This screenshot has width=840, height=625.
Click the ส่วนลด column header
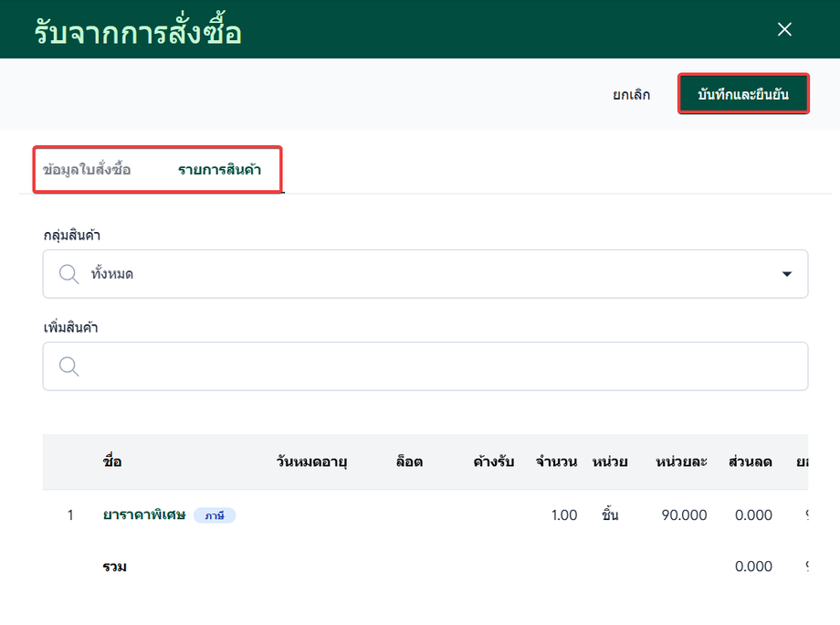click(x=750, y=461)
